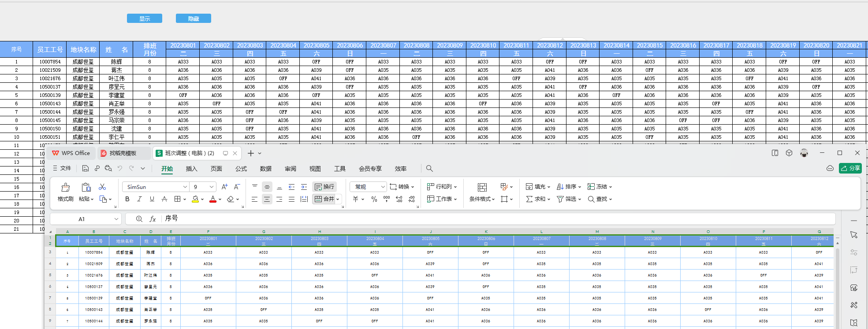Toggle top vertical alignment
868x329 pixels.
[254, 187]
